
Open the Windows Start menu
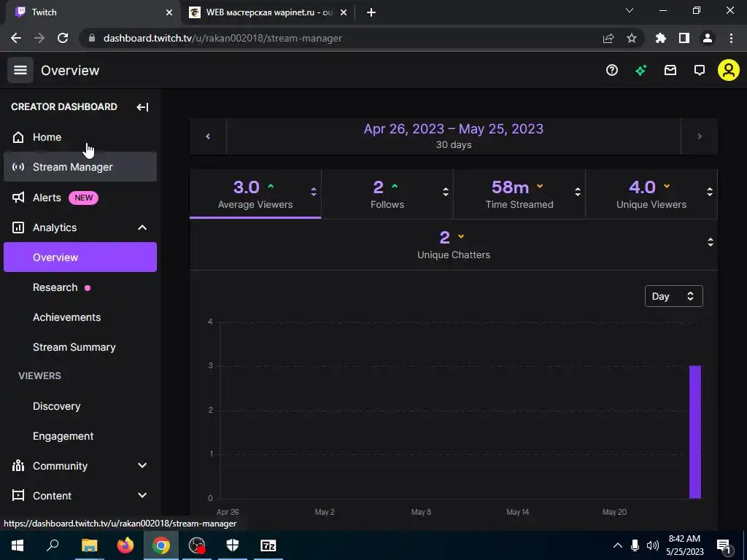coord(18,545)
